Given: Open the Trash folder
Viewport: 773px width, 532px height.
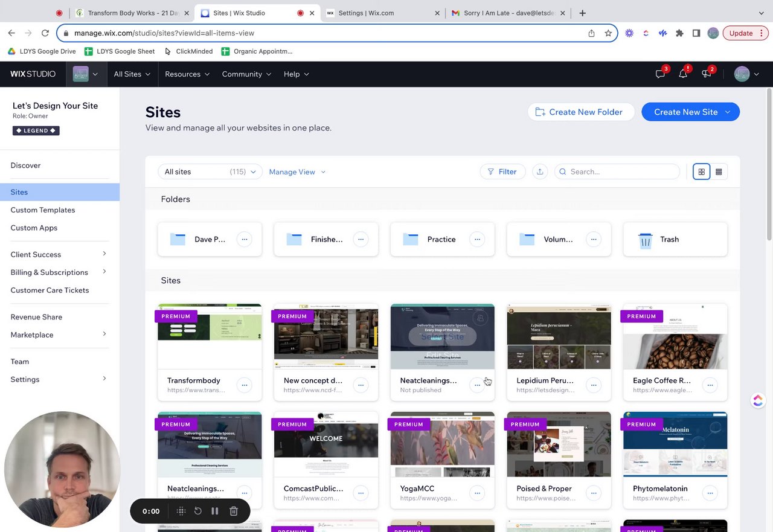Looking at the screenshot, I should click(x=675, y=239).
